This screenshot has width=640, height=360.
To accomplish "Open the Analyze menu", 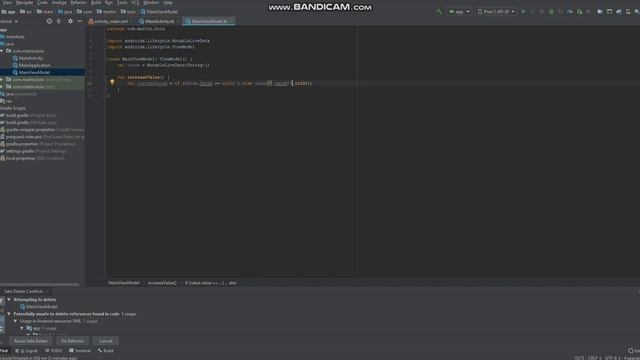I will 59,2.
